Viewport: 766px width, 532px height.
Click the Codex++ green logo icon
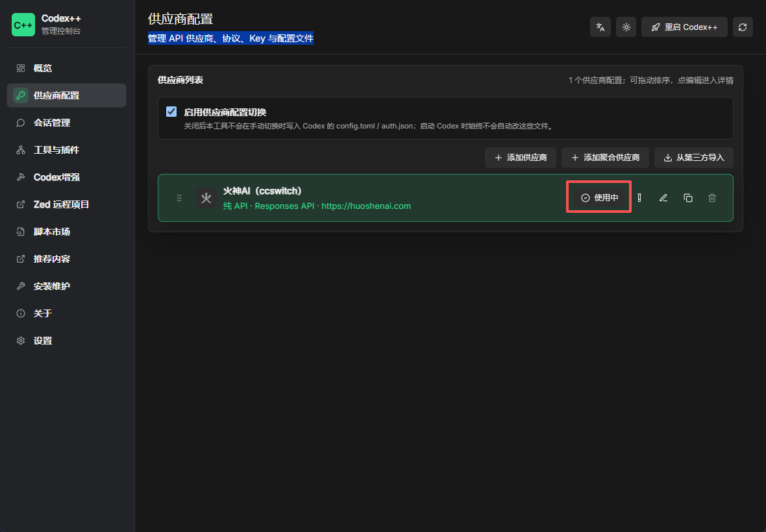[x=23, y=25]
